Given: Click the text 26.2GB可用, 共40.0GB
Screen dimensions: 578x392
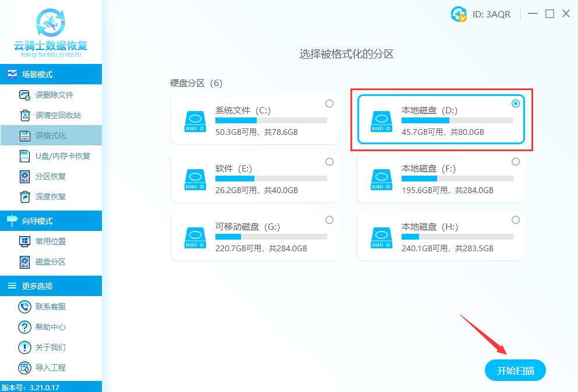Looking at the screenshot, I should (x=257, y=190).
